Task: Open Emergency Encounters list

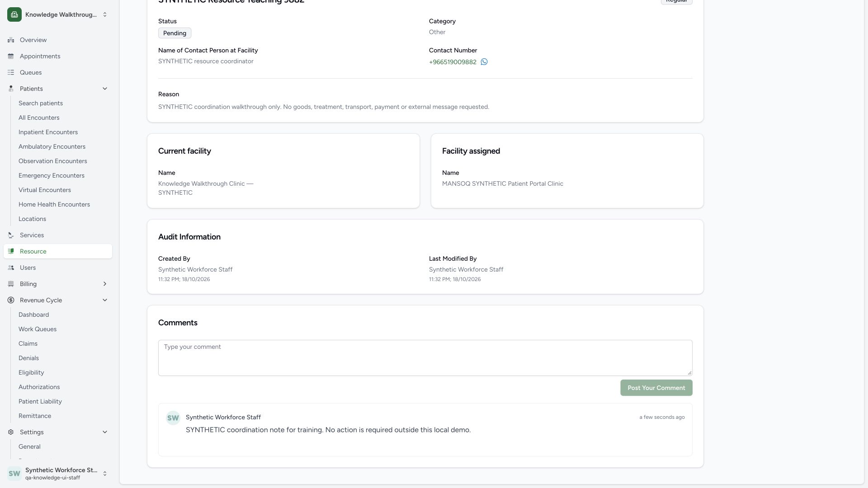Action: tap(52, 175)
